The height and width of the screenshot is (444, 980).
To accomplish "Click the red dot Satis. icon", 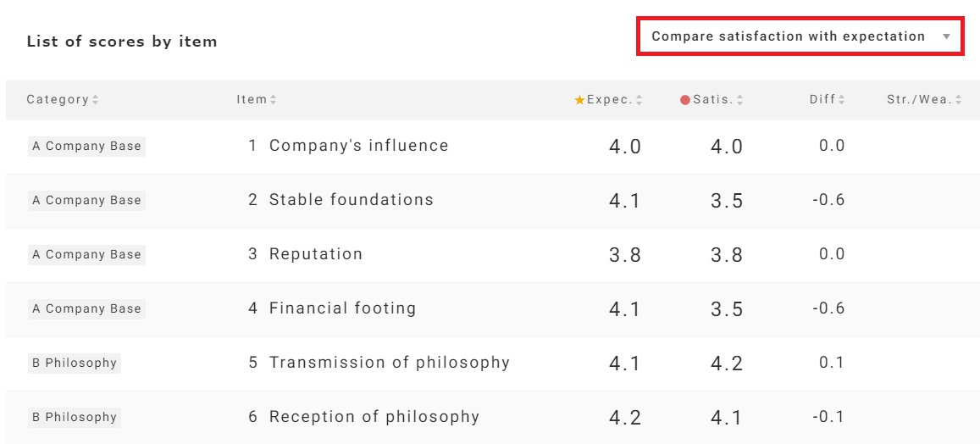I will 685,100.
